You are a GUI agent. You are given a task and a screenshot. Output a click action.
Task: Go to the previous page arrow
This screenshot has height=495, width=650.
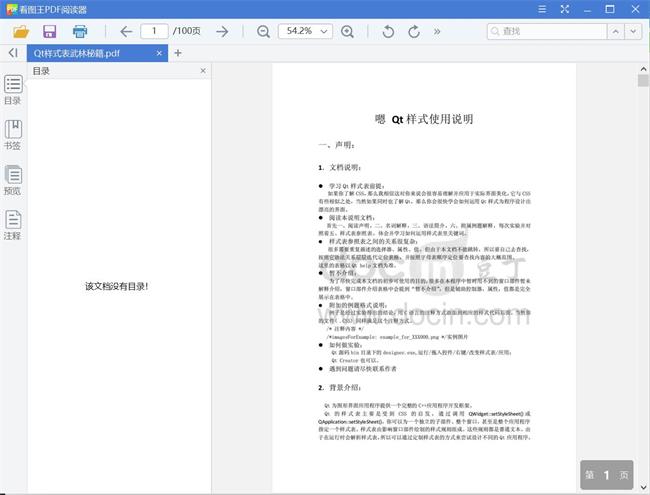coord(126,32)
